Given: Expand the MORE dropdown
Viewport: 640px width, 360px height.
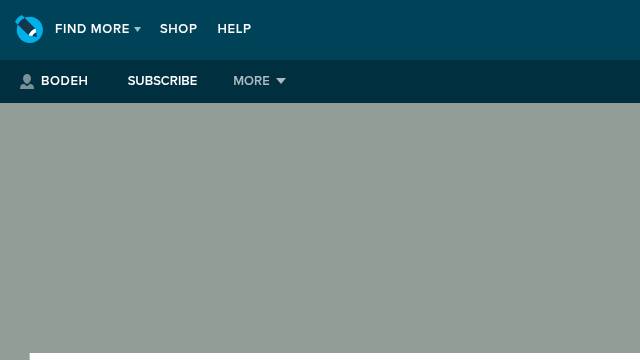Looking at the screenshot, I should pyautogui.click(x=259, y=81).
